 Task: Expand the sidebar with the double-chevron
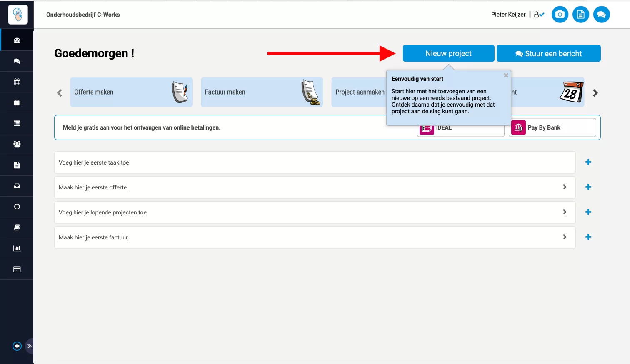tap(30, 346)
